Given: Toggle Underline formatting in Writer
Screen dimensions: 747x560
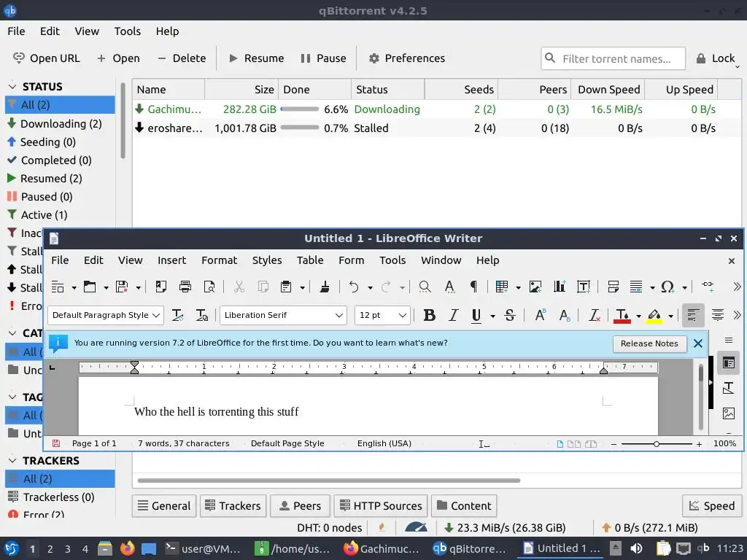Looking at the screenshot, I should coord(476,316).
